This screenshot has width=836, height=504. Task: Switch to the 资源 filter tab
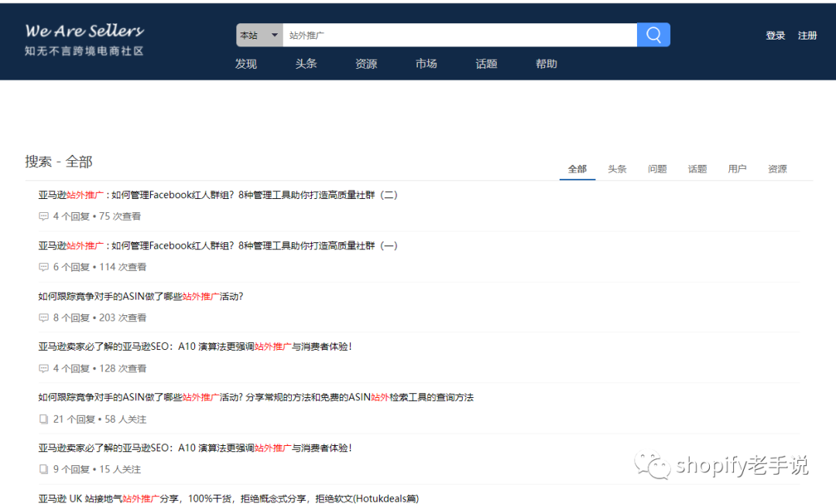(777, 168)
